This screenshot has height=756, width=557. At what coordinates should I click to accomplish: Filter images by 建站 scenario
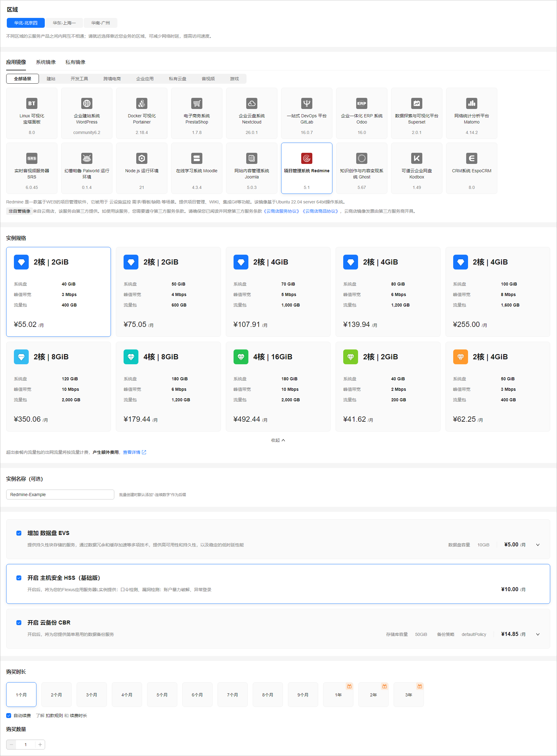click(x=51, y=79)
